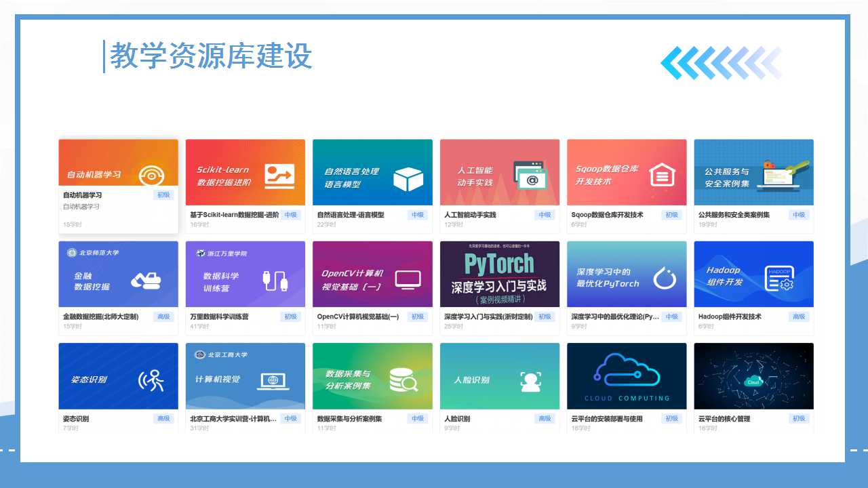Open the 人工智能动手实践 course title link
Image resolution: width=868 pixels, height=488 pixels.
(470, 215)
